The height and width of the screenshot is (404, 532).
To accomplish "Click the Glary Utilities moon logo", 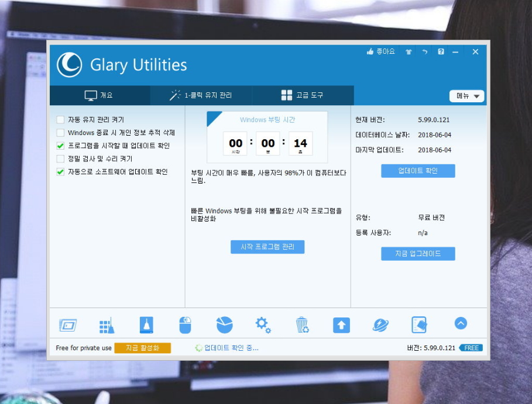I will pyautogui.click(x=69, y=64).
